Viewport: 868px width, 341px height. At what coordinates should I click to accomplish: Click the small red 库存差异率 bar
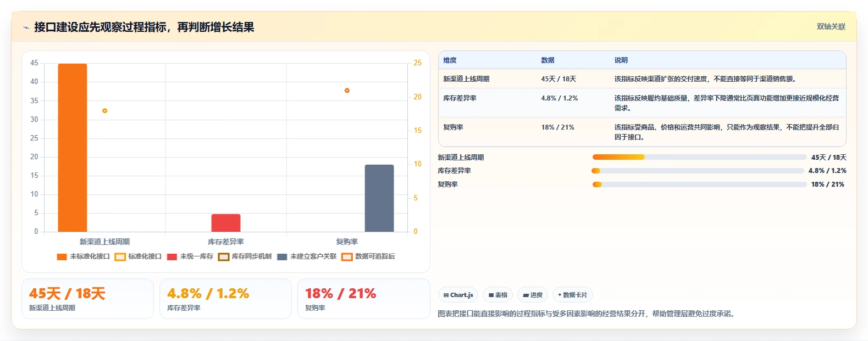coord(226,223)
